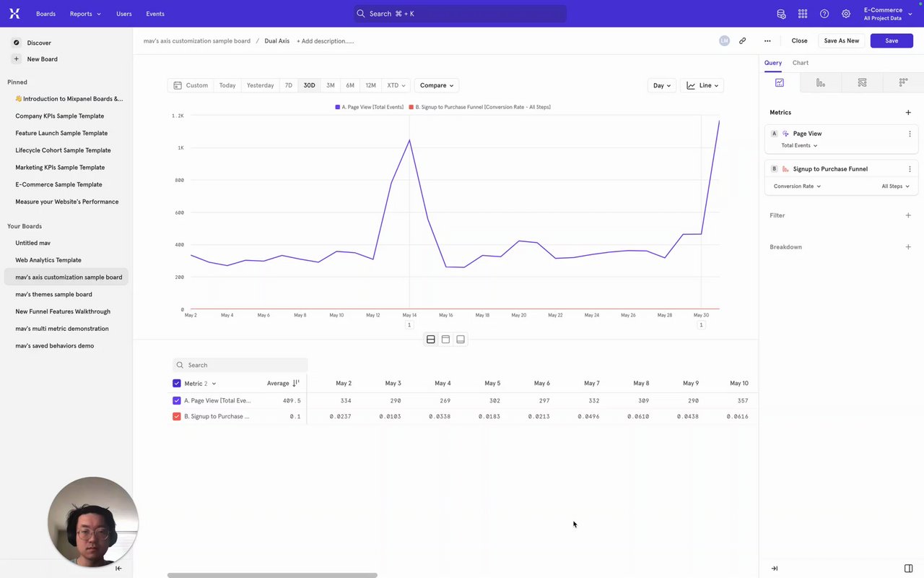Open the applications grid icon

(803, 14)
